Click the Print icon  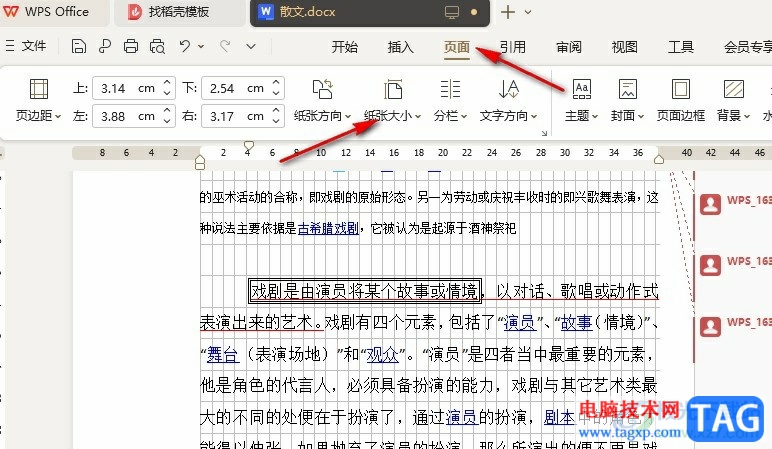click(130, 46)
